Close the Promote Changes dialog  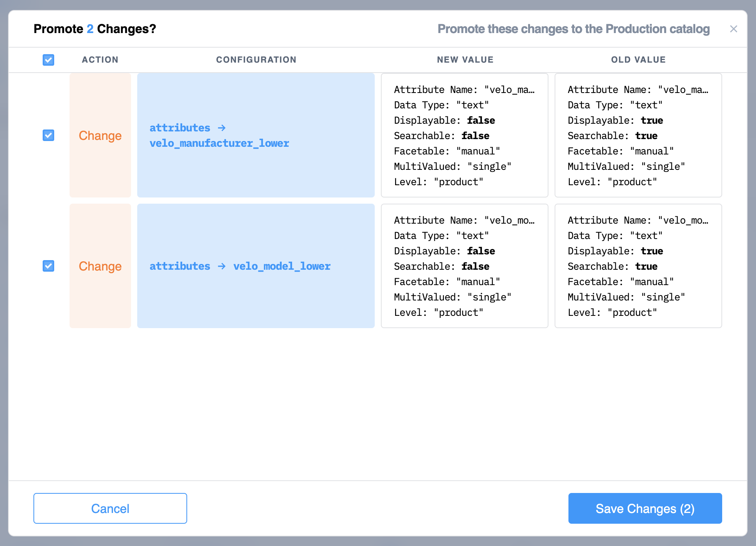tap(733, 29)
